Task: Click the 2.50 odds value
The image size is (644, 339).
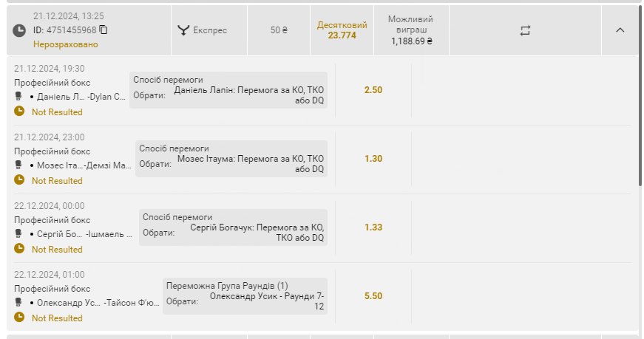Action: (373, 90)
